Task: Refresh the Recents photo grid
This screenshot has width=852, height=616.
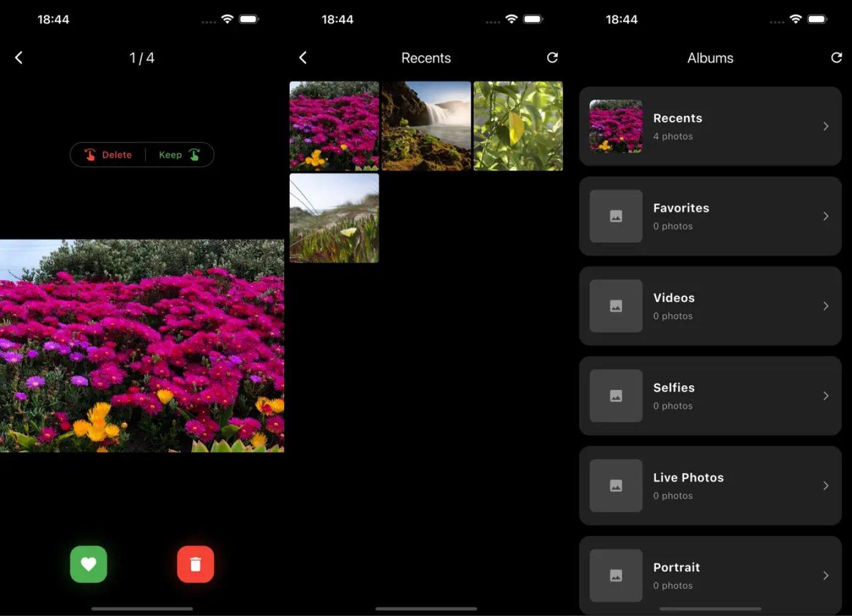Action: (x=552, y=58)
